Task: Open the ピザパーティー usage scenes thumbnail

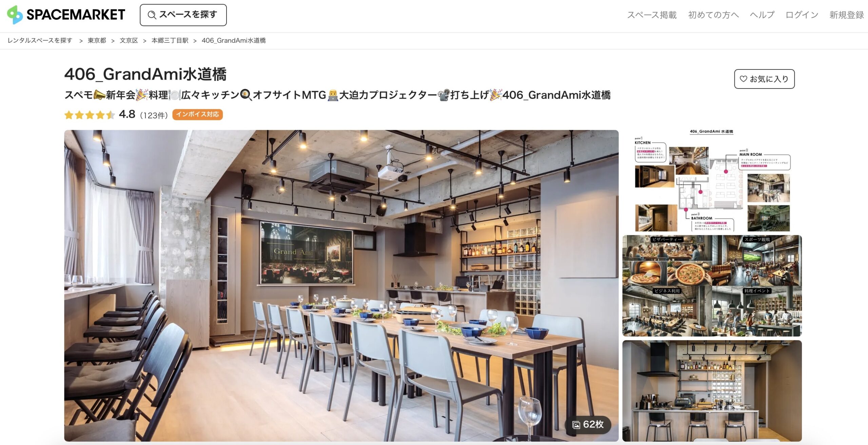Action: [712, 286]
